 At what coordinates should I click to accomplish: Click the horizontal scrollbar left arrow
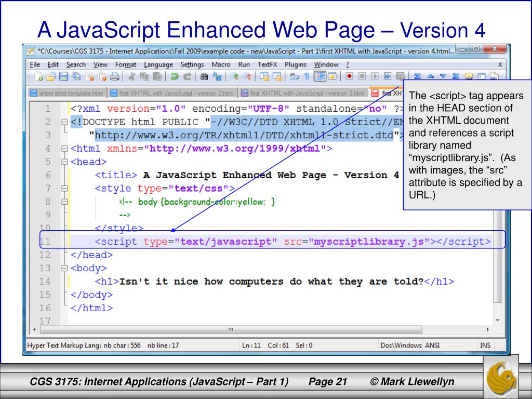(x=34, y=329)
